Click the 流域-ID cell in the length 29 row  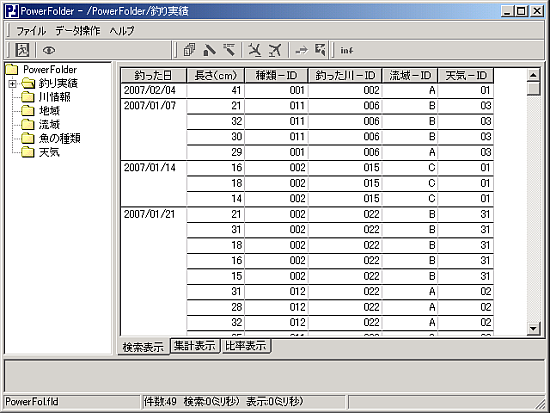(x=410, y=152)
